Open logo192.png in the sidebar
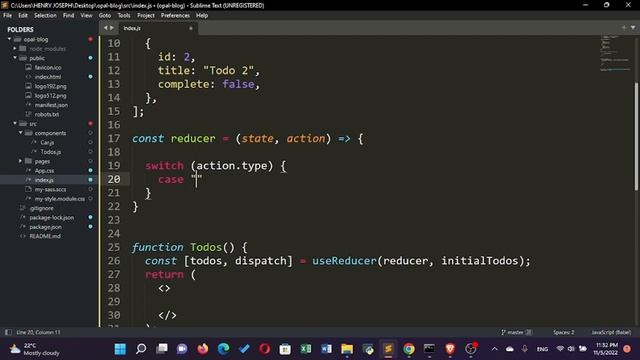The height and width of the screenshot is (360, 640). click(51, 86)
